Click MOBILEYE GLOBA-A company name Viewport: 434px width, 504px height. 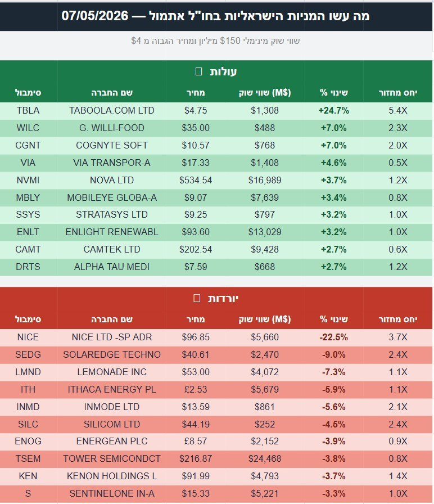point(112,197)
